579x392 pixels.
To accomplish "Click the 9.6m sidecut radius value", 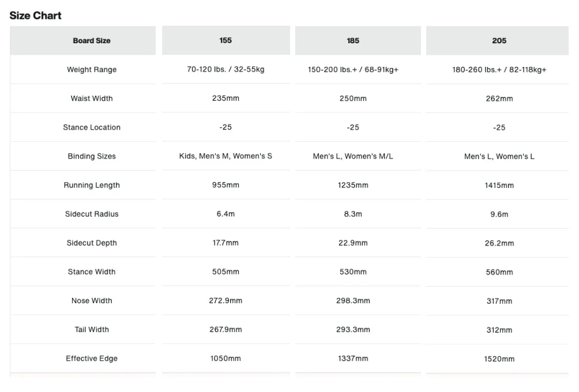I will [x=499, y=214].
